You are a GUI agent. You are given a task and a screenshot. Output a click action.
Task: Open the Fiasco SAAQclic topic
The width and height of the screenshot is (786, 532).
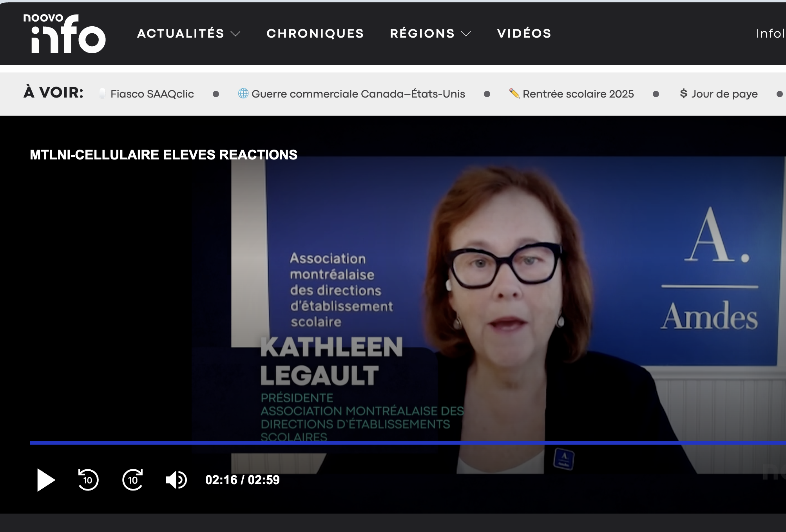[152, 94]
